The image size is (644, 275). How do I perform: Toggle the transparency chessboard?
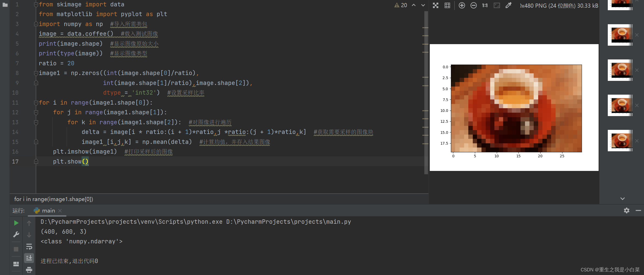point(436,5)
